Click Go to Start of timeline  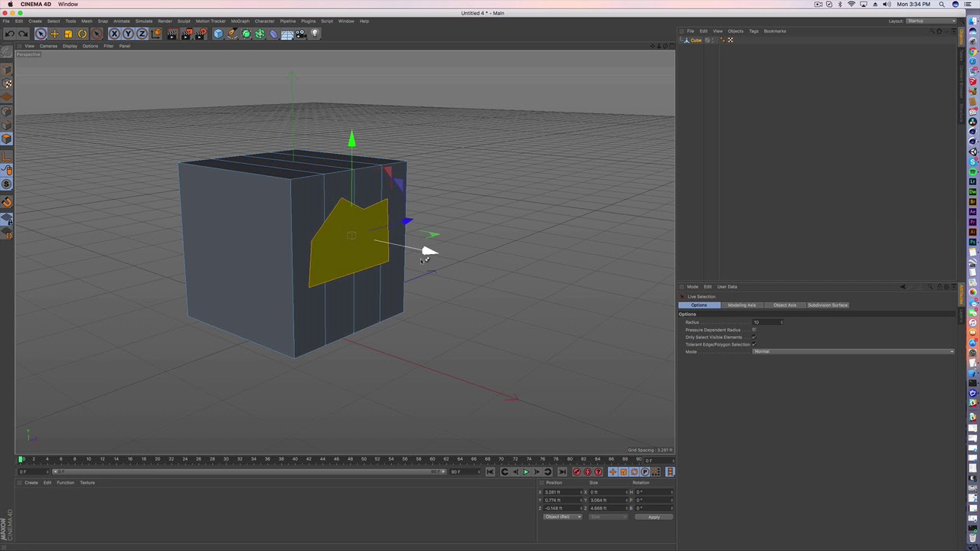[x=490, y=472]
